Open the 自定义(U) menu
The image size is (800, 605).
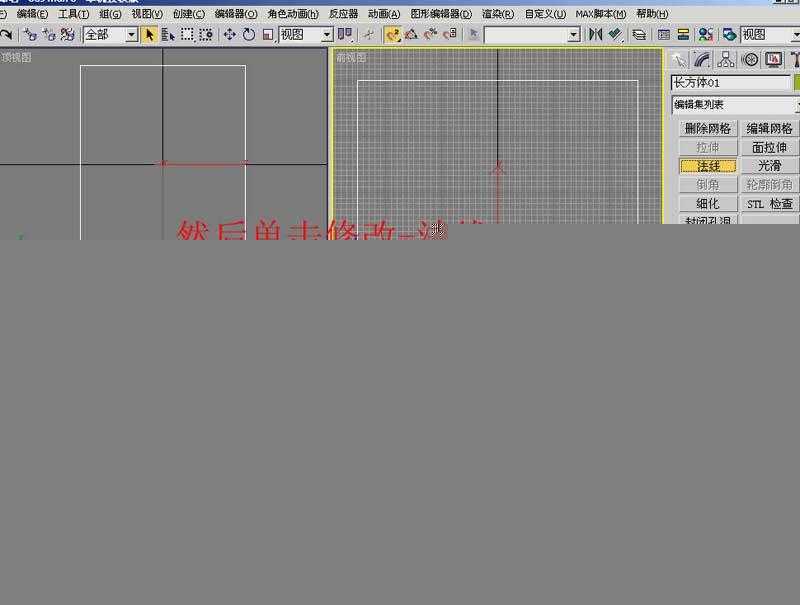pyautogui.click(x=545, y=14)
